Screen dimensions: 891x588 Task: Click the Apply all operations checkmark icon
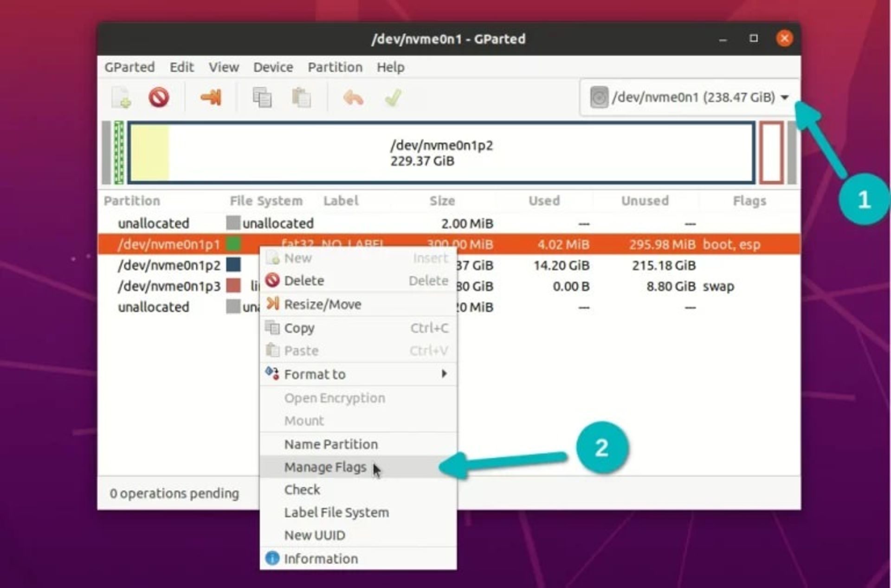pos(393,98)
